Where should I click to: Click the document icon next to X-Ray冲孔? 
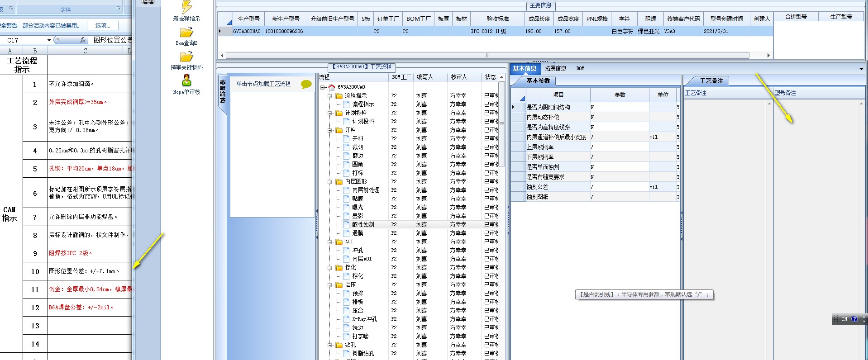pos(346,319)
